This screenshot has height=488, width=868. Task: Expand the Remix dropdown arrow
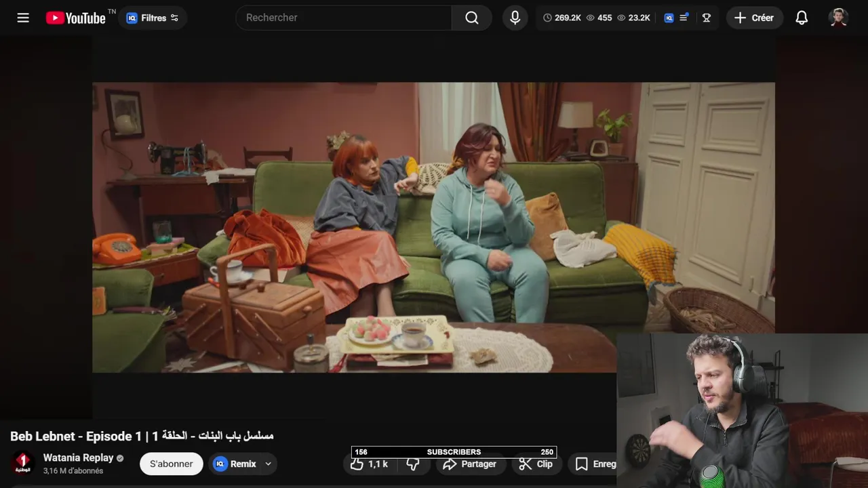point(268,464)
